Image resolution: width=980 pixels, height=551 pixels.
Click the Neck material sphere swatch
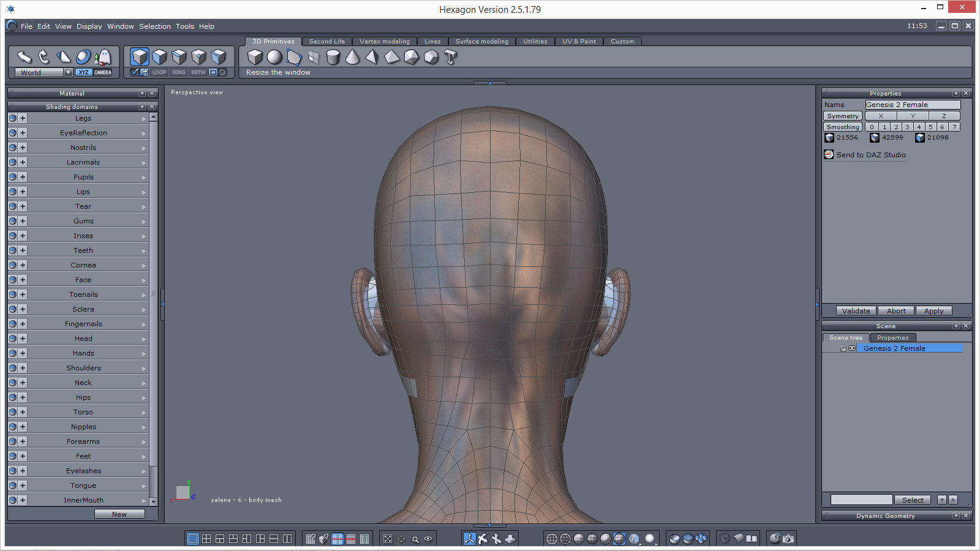13,383
